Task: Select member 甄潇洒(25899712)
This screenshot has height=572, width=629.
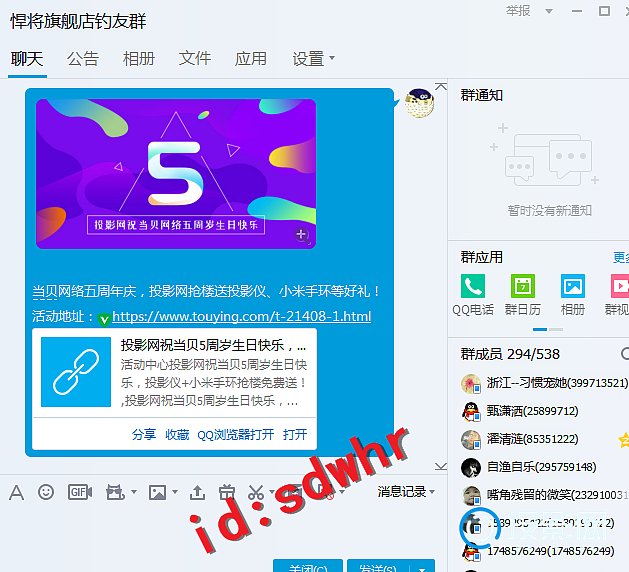Action: click(x=544, y=412)
